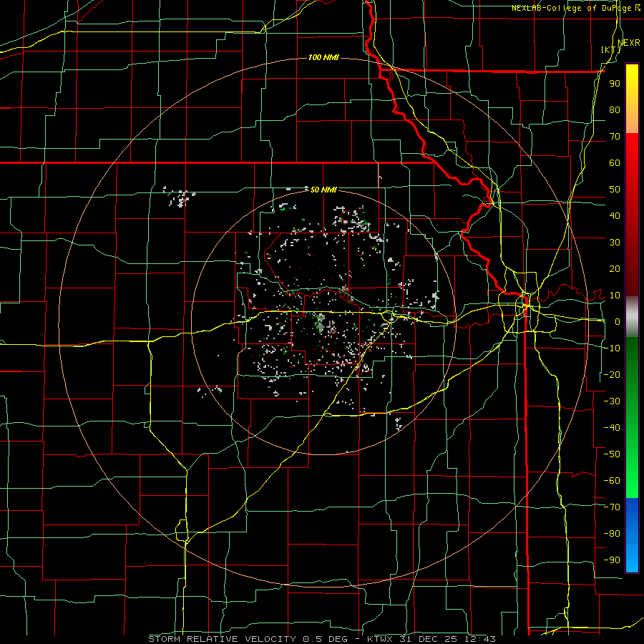Click the [KT] units label
The width and height of the screenshot is (644, 644).
coord(611,49)
